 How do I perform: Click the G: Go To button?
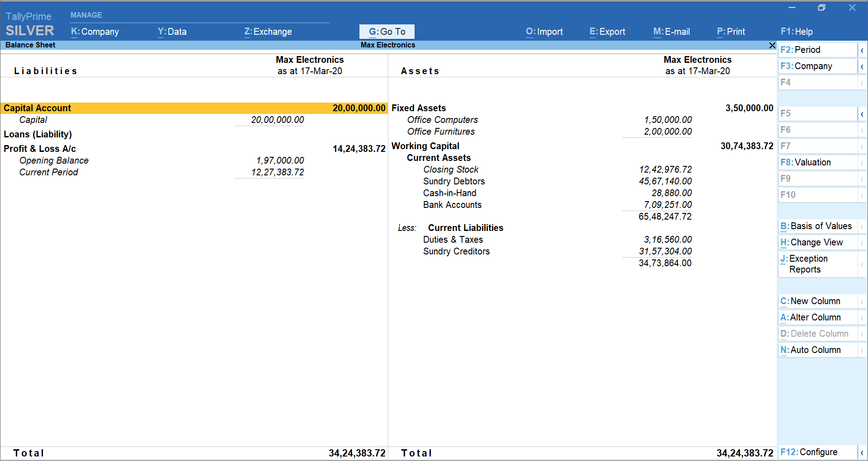387,32
